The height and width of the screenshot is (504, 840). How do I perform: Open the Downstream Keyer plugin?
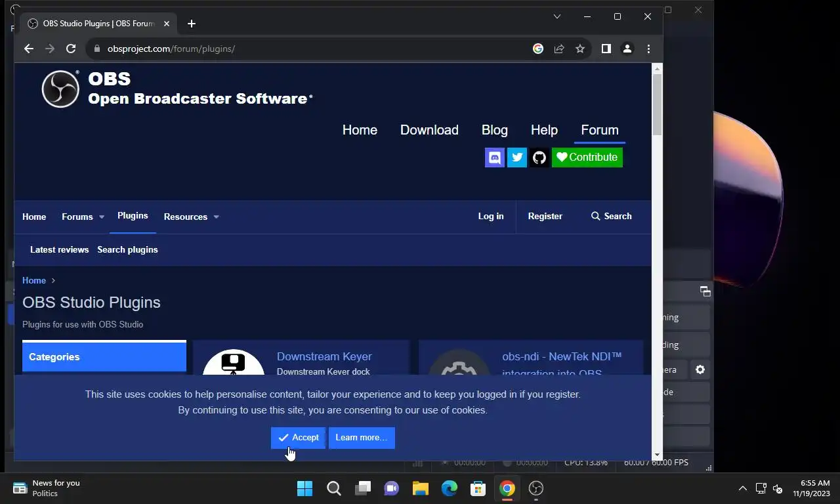pyautogui.click(x=324, y=356)
